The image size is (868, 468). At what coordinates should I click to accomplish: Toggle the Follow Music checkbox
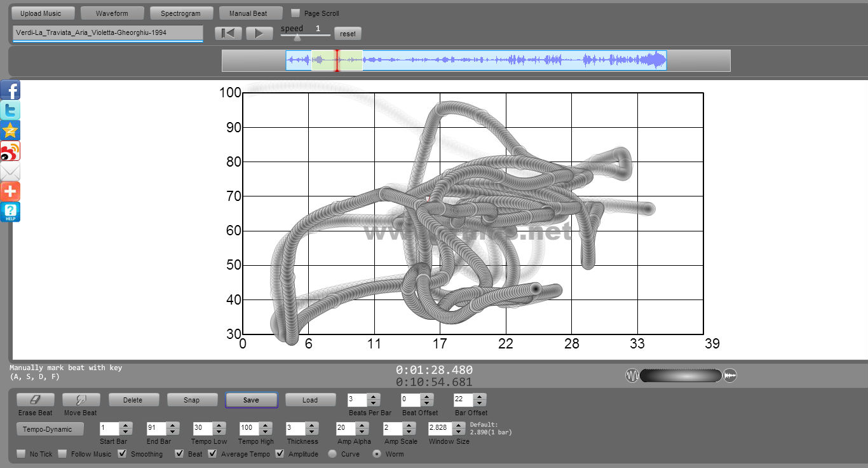point(62,454)
